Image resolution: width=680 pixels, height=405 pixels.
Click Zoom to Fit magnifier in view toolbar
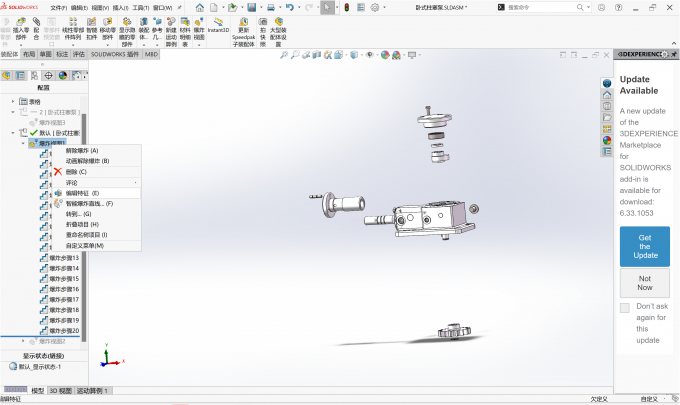point(284,55)
